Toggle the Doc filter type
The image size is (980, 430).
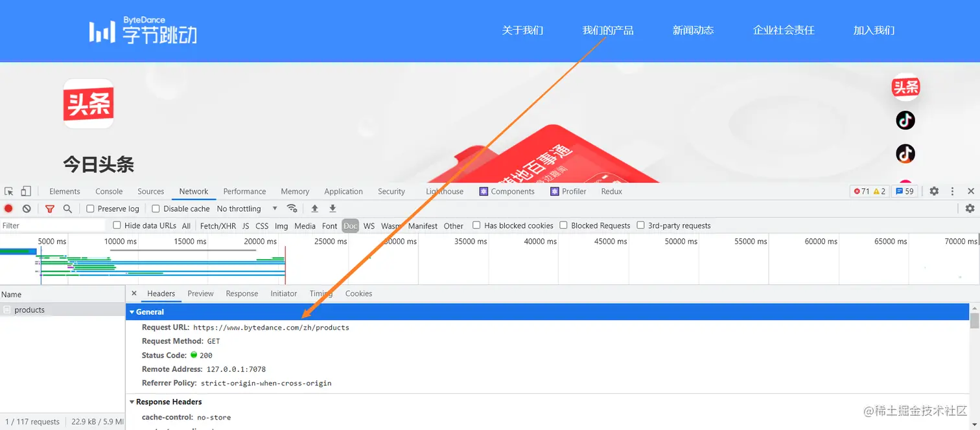coord(350,226)
